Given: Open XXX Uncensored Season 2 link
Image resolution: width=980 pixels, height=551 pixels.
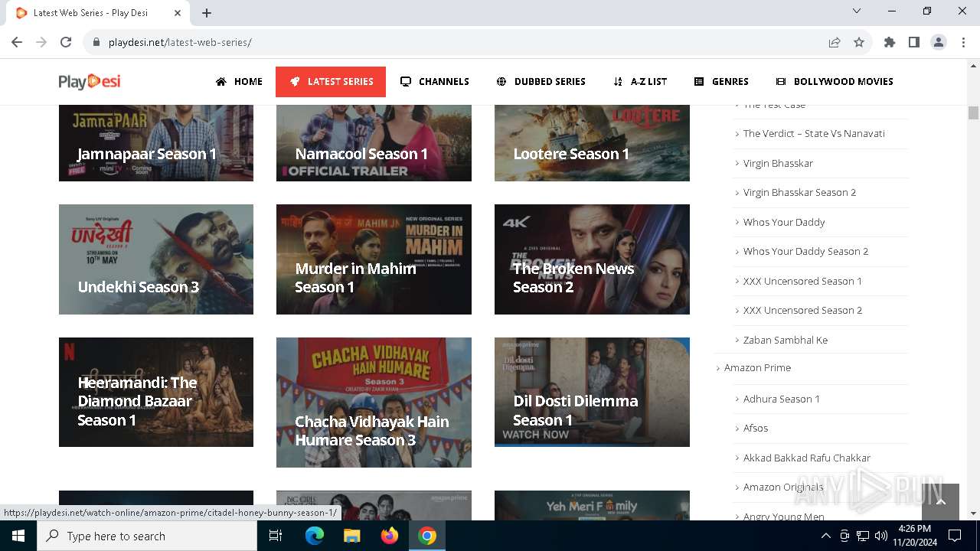Looking at the screenshot, I should [802, 310].
